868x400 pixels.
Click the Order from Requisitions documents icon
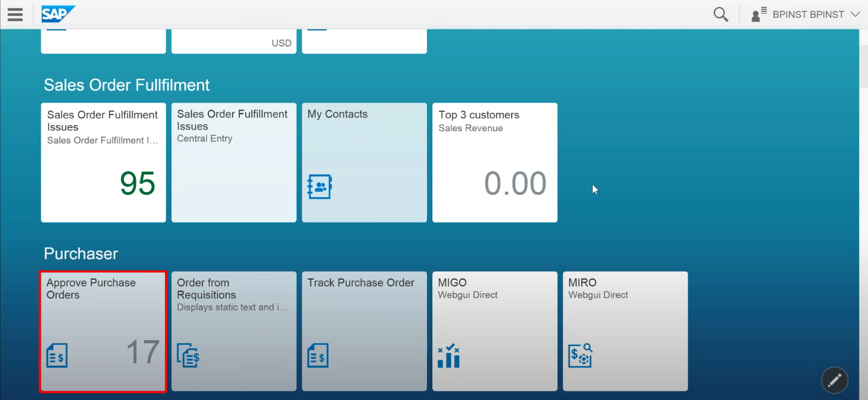[x=188, y=356]
